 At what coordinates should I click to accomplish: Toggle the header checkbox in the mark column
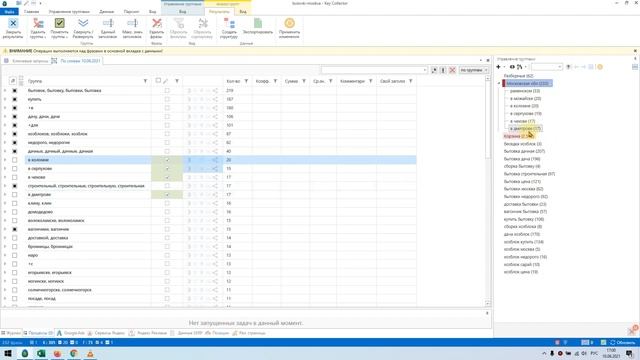[158, 81]
